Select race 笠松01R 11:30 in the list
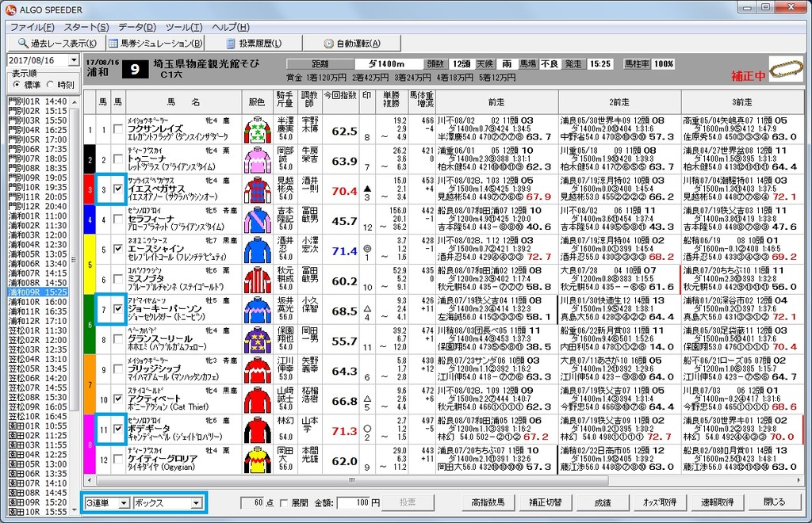 click(38, 330)
